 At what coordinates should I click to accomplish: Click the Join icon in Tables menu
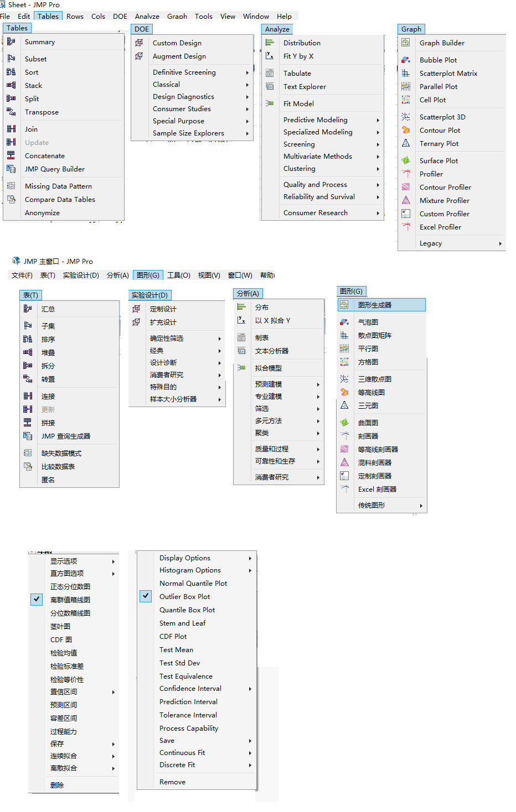11,129
